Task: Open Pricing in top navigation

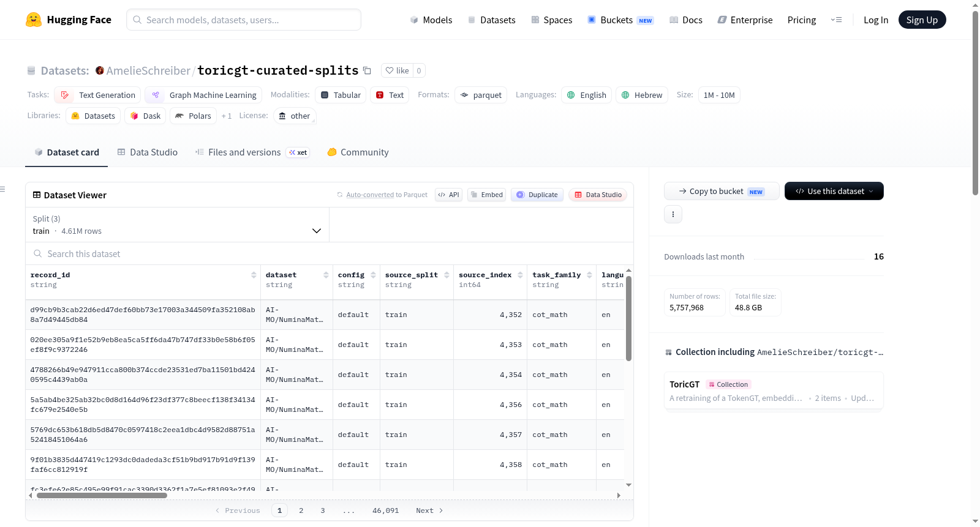Action: 802,20
